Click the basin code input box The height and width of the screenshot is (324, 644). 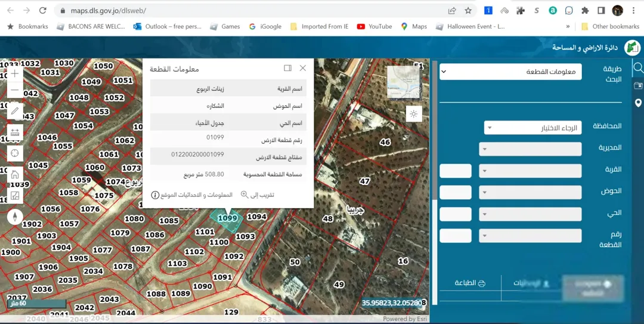tap(456, 192)
